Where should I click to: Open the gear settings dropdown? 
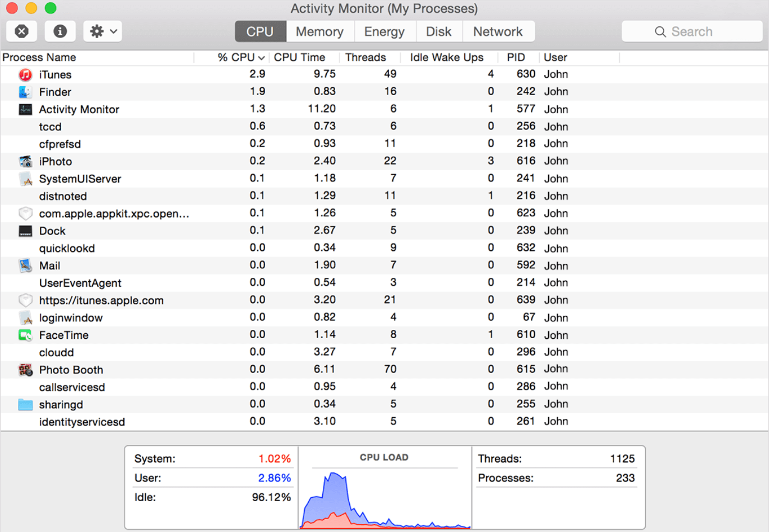click(x=102, y=31)
